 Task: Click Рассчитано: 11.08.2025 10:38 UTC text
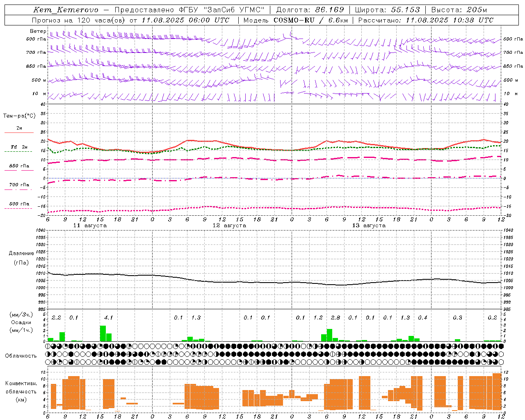click(426, 20)
